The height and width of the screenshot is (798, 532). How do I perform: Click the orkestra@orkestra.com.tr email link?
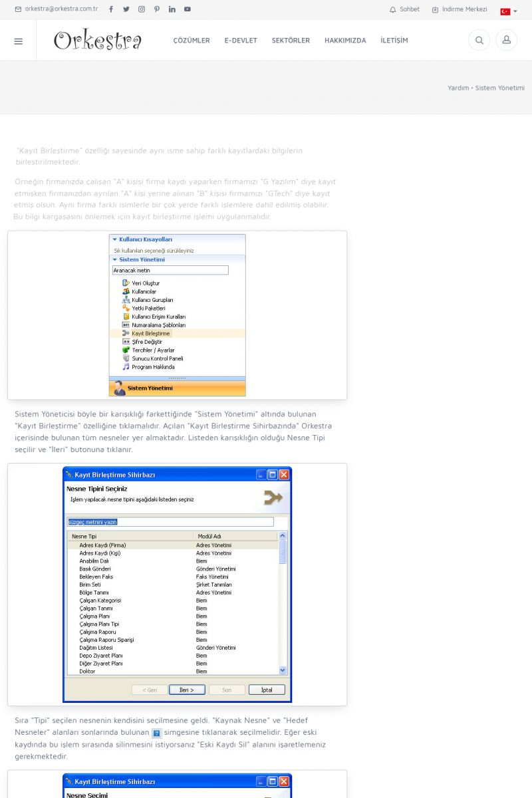coord(56,9)
